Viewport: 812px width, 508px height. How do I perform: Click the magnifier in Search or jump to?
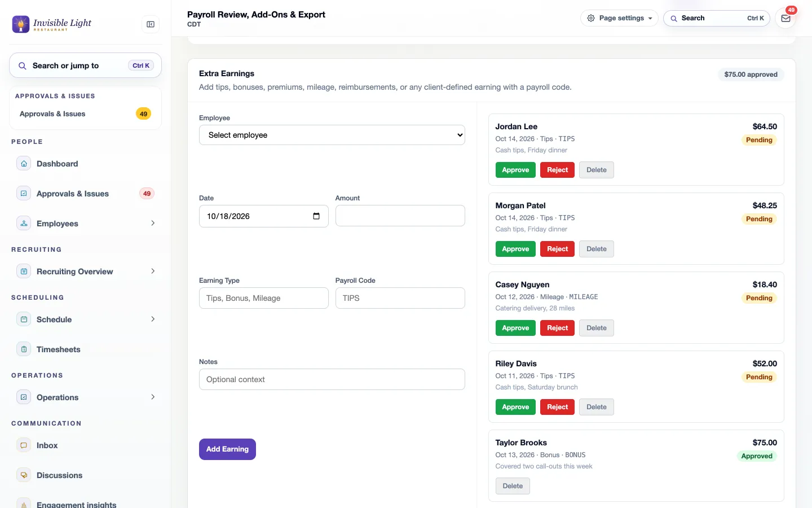point(23,66)
